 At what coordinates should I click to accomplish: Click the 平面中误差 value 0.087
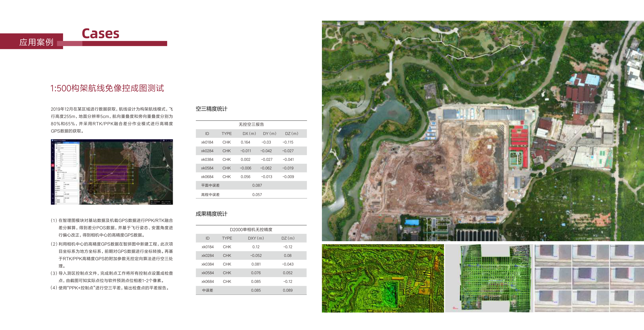click(x=257, y=185)
